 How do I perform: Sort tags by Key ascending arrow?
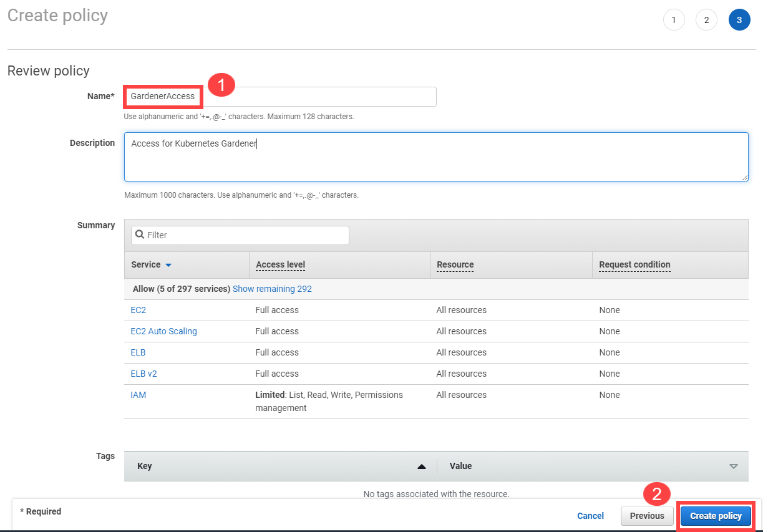click(422, 466)
